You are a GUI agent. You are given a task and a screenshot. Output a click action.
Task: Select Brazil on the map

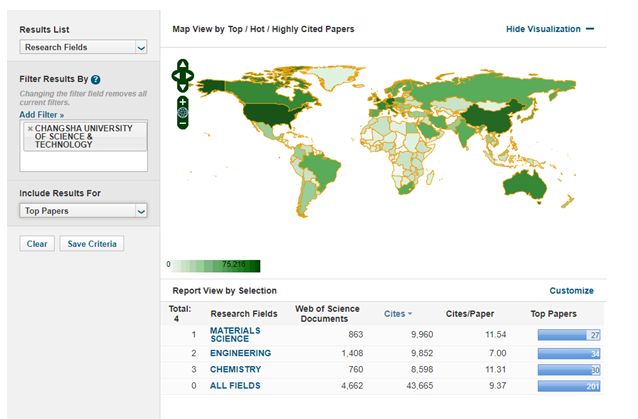click(x=321, y=167)
